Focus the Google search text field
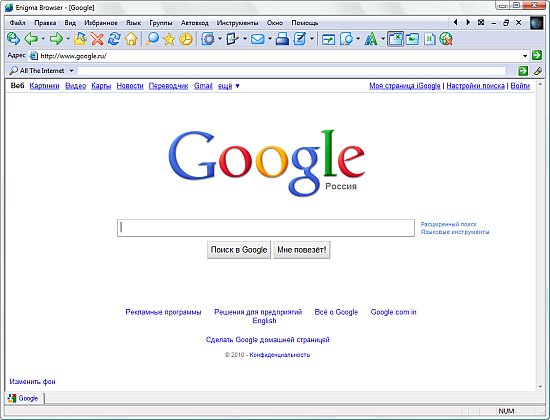Image resolution: width=550 pixels, height=420 pixels. (x=266, y=228)
